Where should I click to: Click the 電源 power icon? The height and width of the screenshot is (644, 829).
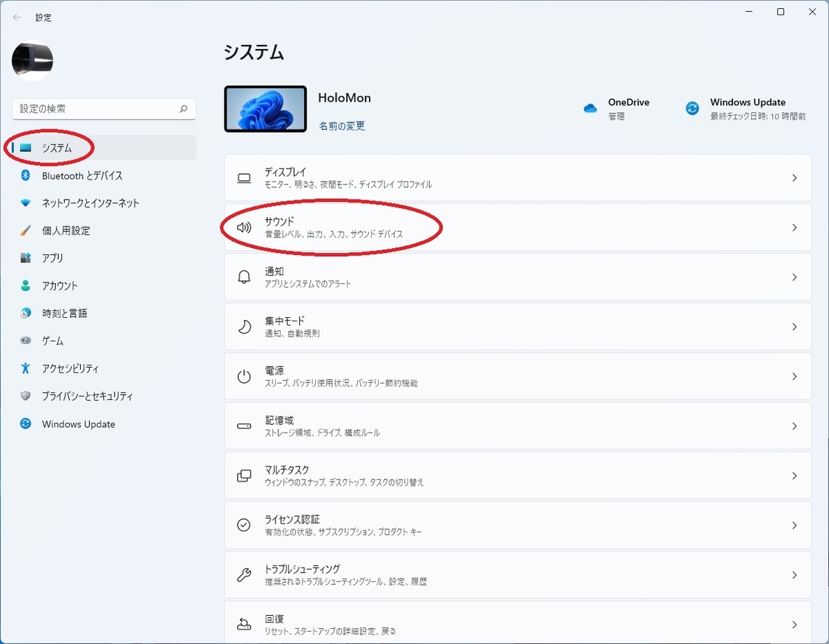coord(244,377)
